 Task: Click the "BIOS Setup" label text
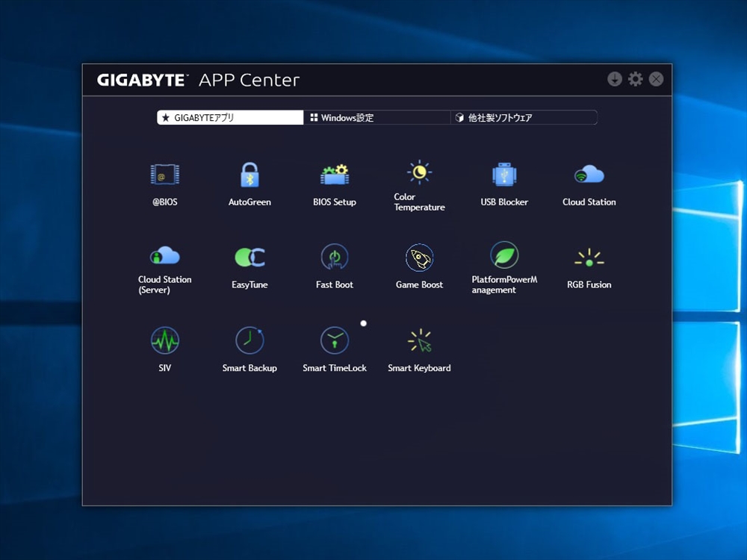coord(335,202)
